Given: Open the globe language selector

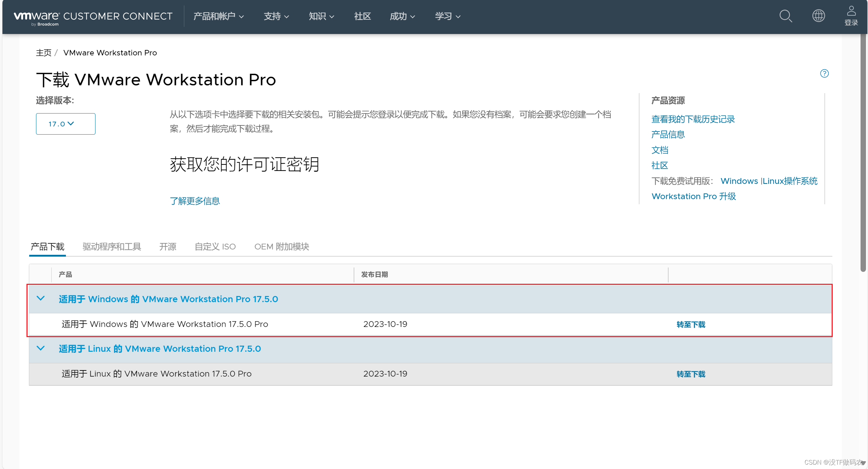Looking at the screenshot, I should (x=818, y=16).
